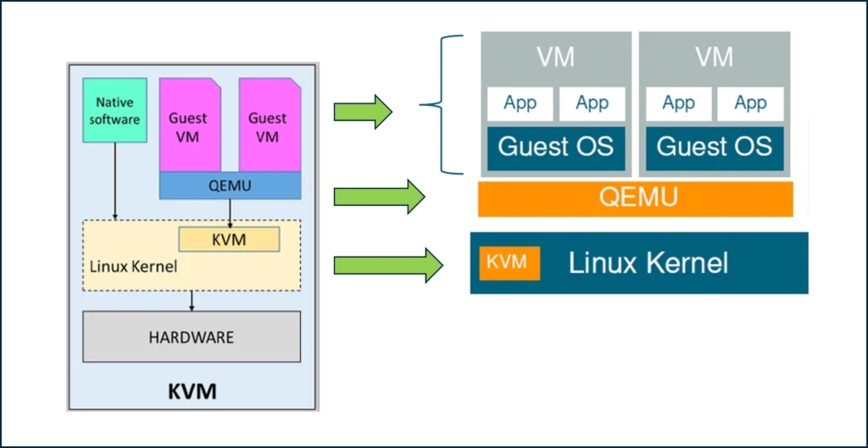
Task: Click the bottom green arrow toward Linux Kernel
Action: point(387,265)
